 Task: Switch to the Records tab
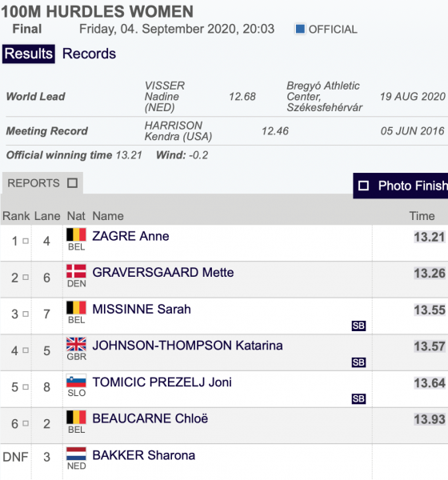(x=89, y=54)
